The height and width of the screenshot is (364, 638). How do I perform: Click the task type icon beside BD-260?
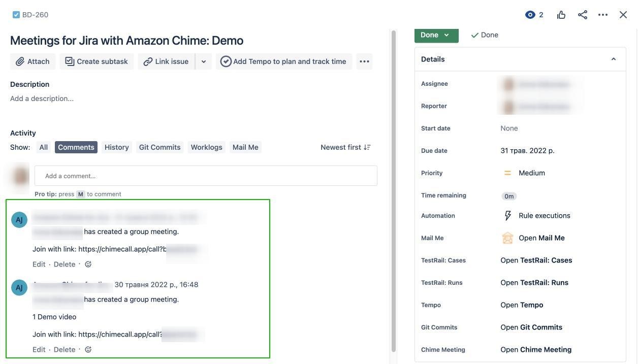[16, 15]
